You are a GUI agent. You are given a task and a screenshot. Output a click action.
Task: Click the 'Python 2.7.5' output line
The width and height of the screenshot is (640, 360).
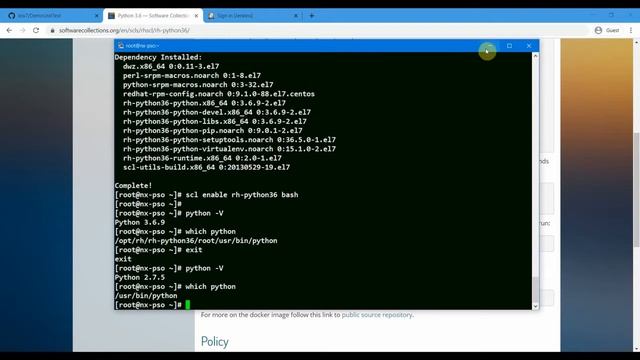point(140,278)
